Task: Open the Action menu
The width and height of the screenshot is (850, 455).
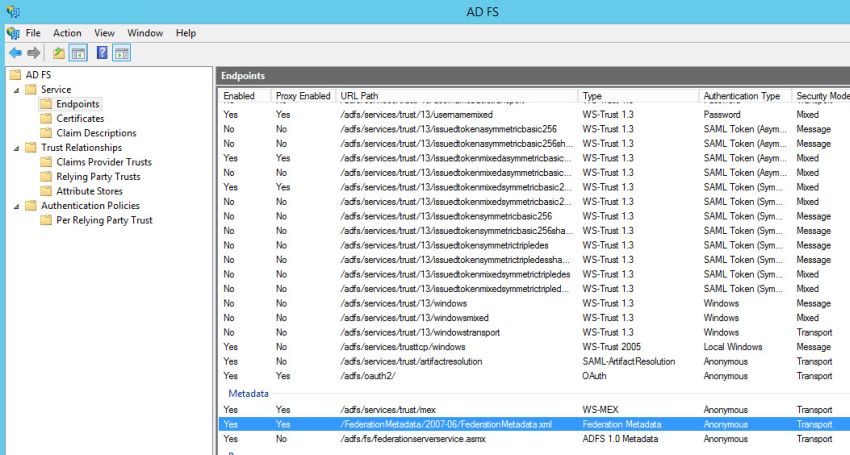Action: [67, 33]
